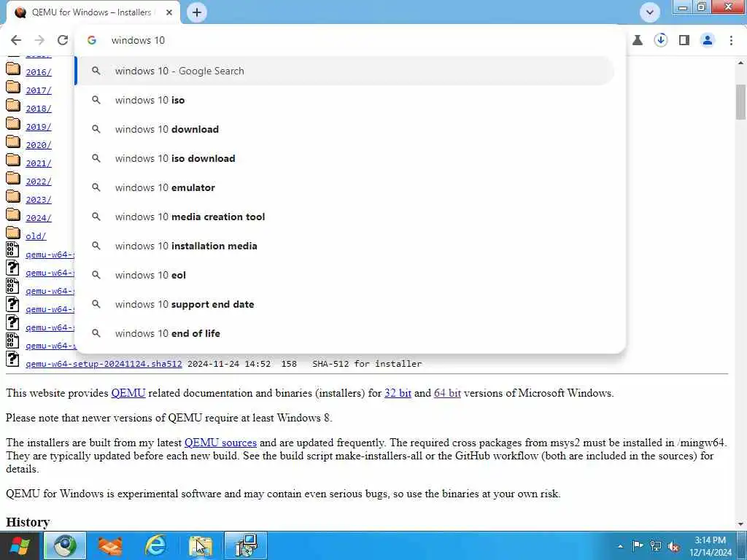
Task: Open the 2021/ folder link
Action: (39, 163)
